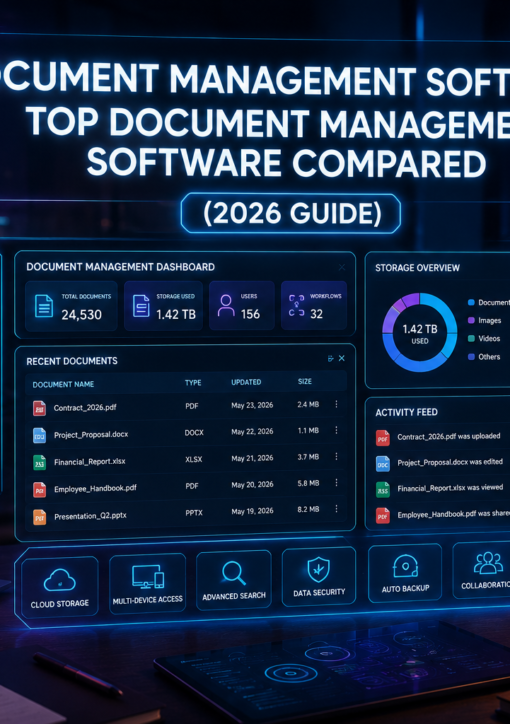Click the 156 users value
Image resolution: width=510 pixels, height=724 pixels.
coord(250,314)
